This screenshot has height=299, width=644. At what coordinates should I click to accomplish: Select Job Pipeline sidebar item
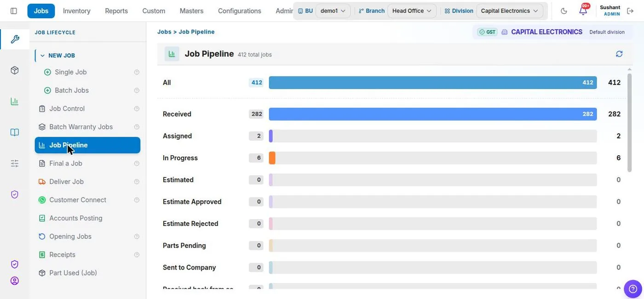(x=87, y=145)
